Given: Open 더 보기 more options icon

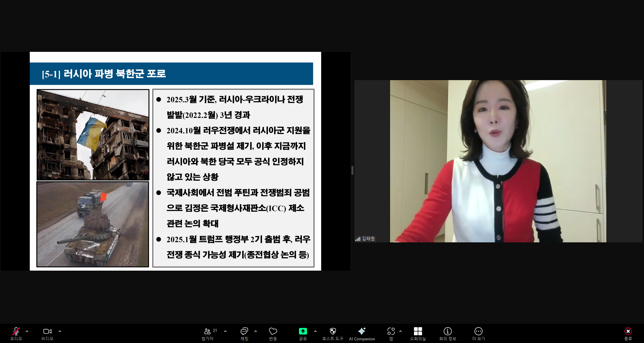Looking at the screenshot, I should (479, 331).
